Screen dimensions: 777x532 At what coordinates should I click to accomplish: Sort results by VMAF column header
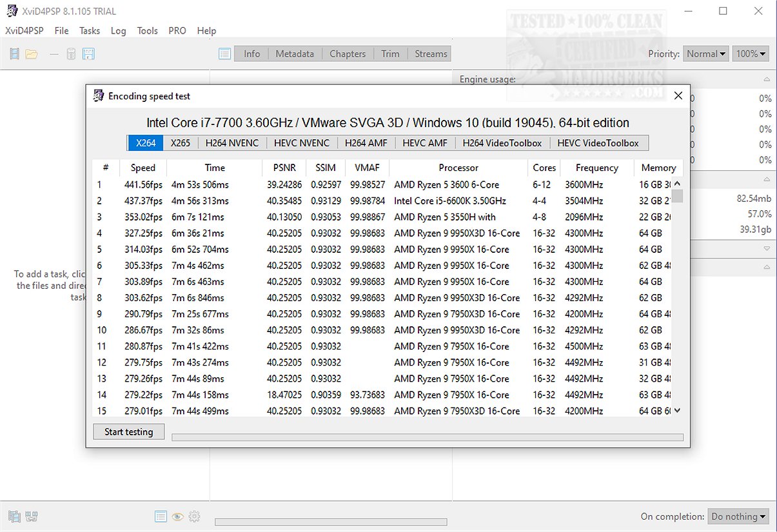[x=368, y=168]
